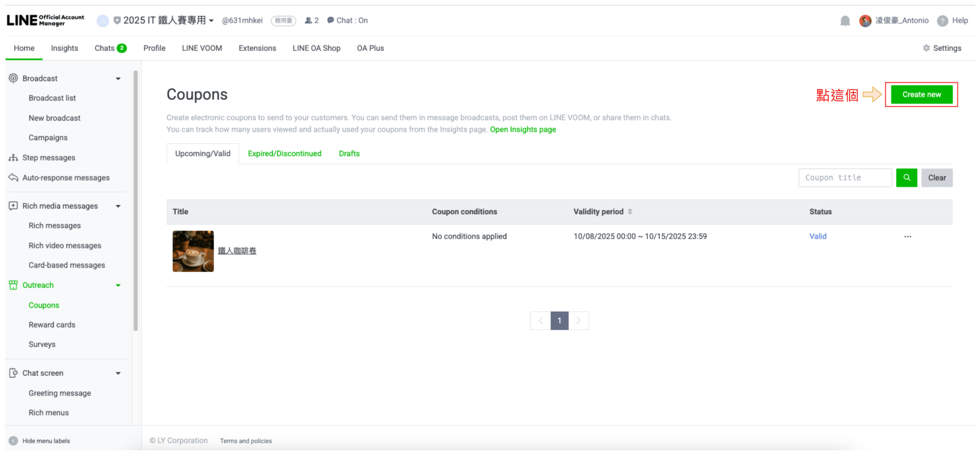Open New broadcast in the sidebar
Screen dimensions: 980x455
click(55, 118)
